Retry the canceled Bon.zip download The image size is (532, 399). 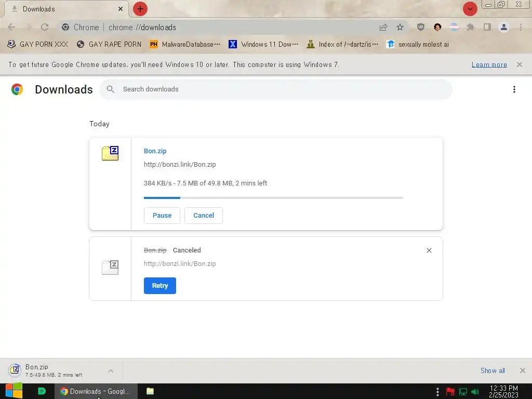(160, 286)
